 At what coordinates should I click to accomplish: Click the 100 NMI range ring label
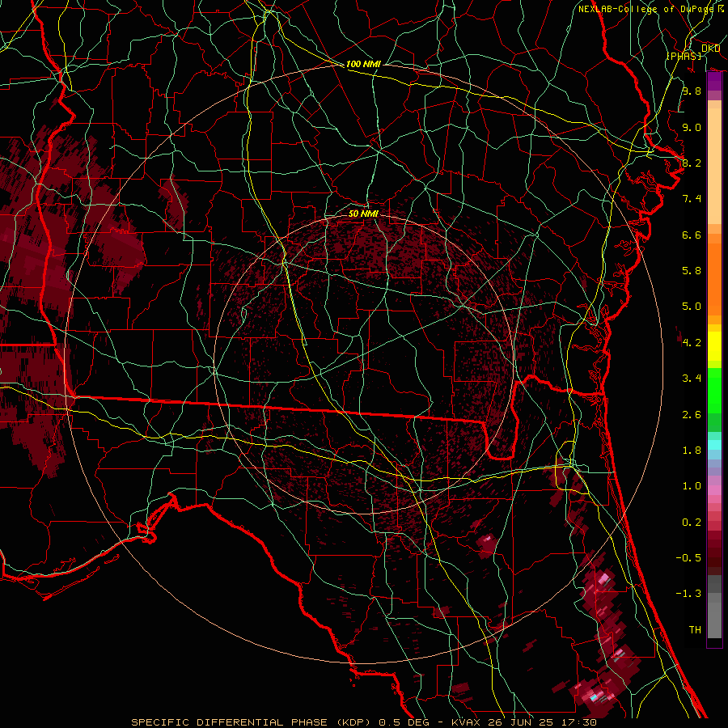click(x=363, y=64)
